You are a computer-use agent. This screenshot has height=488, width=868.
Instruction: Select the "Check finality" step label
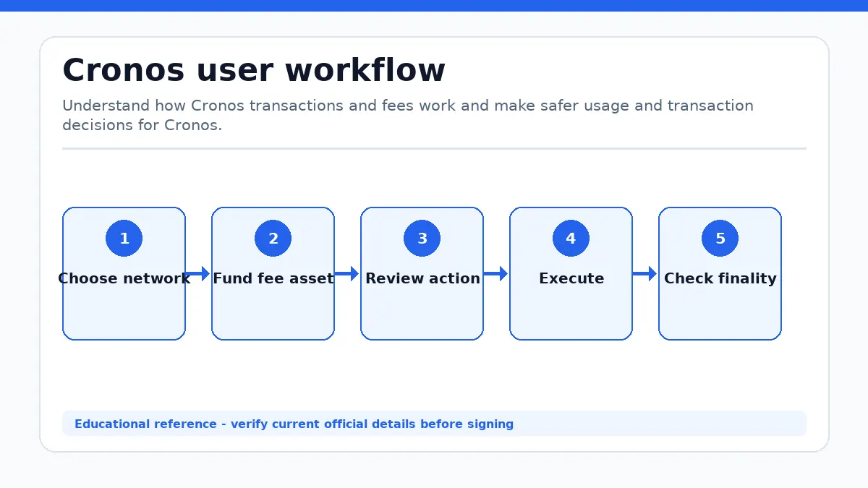720,278
